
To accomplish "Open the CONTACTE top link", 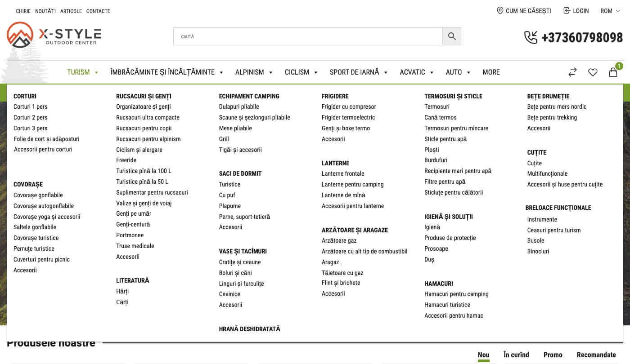I will coord(98,11).
